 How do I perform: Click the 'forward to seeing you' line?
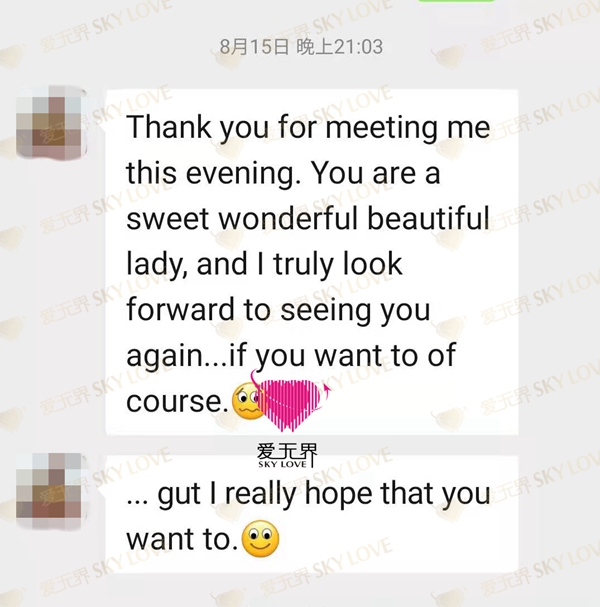pyautogui.click(x=278, y=310)
